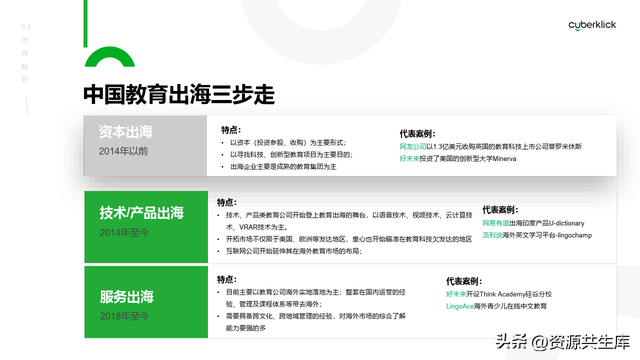Select the green 技术/产品出海 stage box
This screenshot has height=360, width=640.
click(x=146, y=227)
